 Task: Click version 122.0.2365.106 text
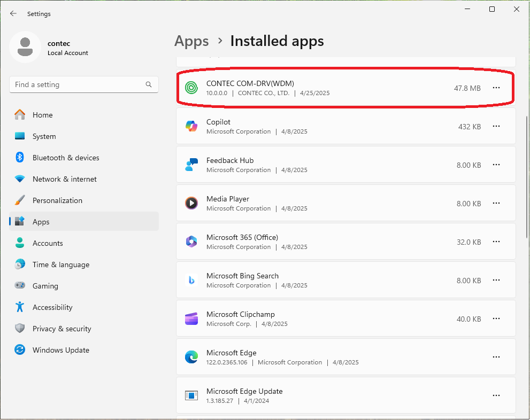tap(227, 362)
